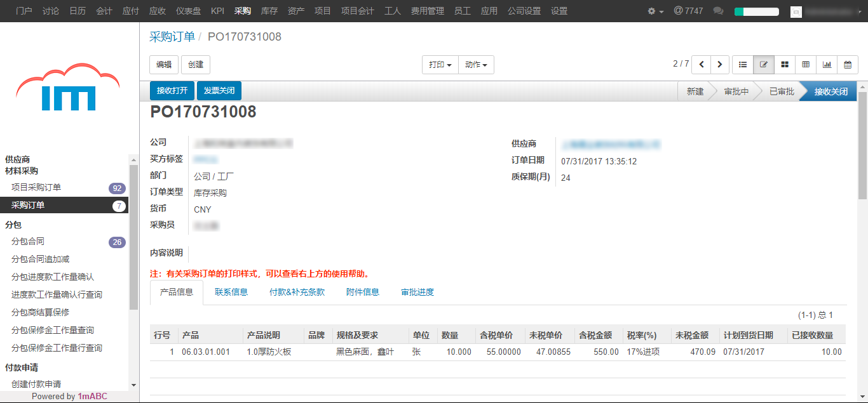Open 分包合同 in the sidebar
This screenshot has height=403, width=868.
[x=28, y=242]
